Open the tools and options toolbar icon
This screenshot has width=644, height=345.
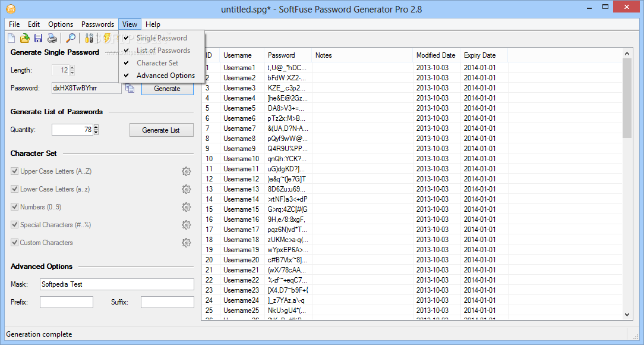pos(89,39)
